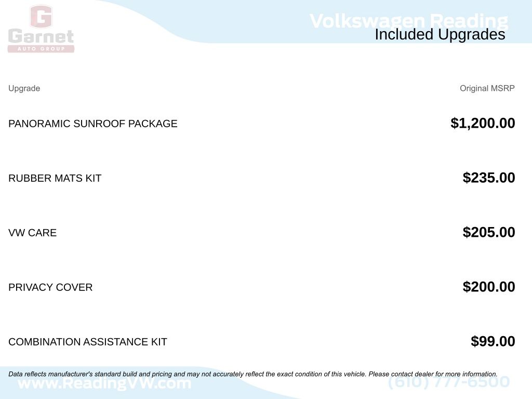Click the Garnet G emblem logo
The image size is (532, 399).
coord(41,17)
